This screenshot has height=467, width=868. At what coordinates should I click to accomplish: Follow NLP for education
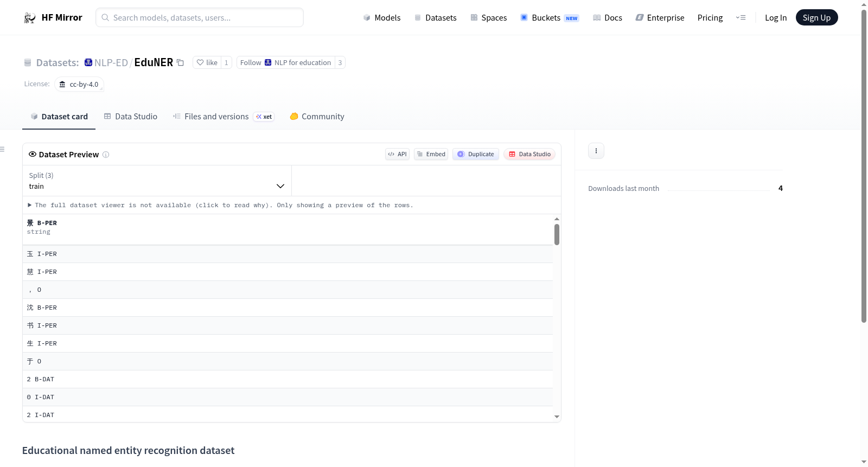pos(285,63)
